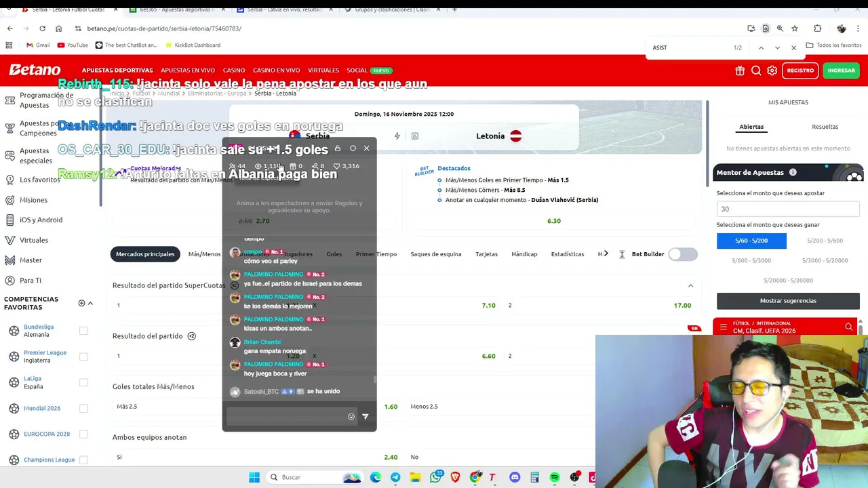This screenshot has width=868, height=488.
Task: Open Casino menu item
Action: pyautogui.click(x=234, y=70)
